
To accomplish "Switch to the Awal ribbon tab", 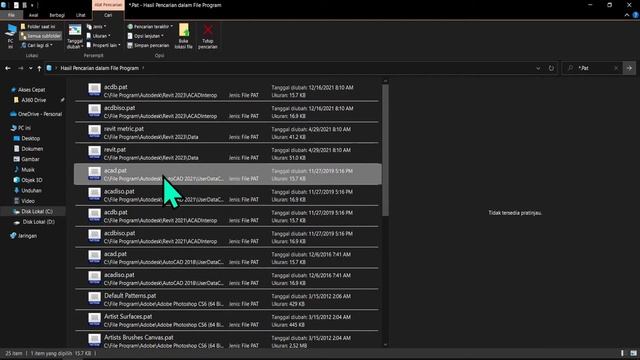I will tap(33, 15).
